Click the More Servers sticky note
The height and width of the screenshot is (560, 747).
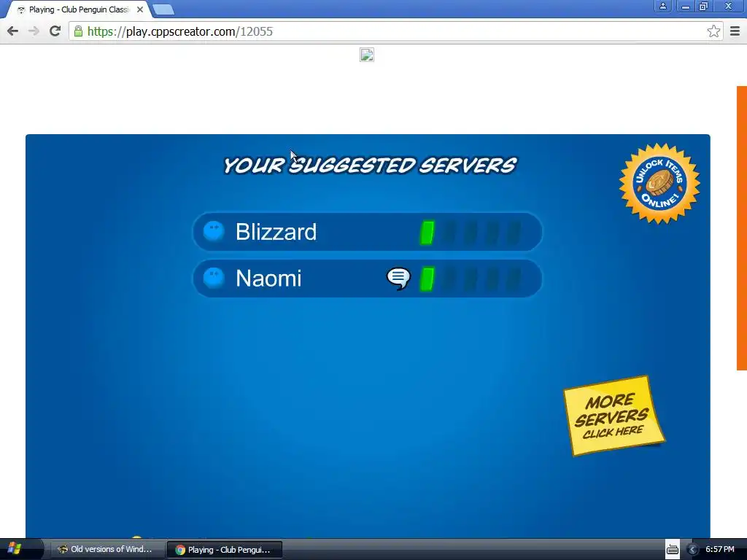614,416
